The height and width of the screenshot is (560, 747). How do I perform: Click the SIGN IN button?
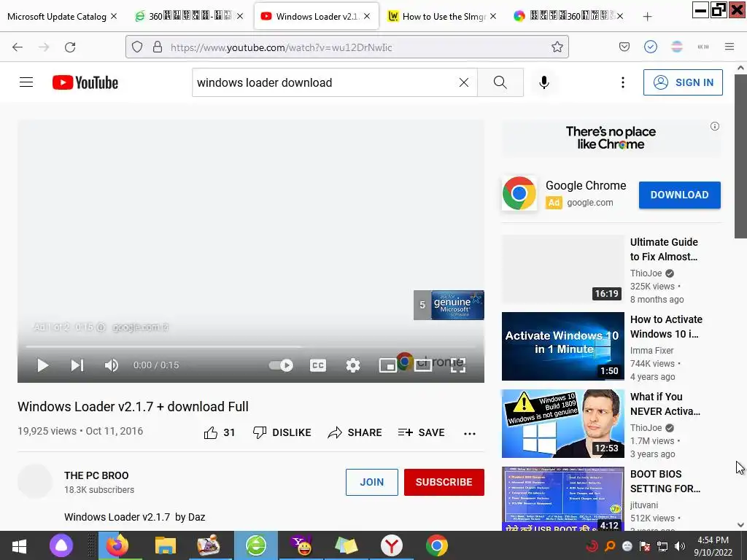click(683, 82)
